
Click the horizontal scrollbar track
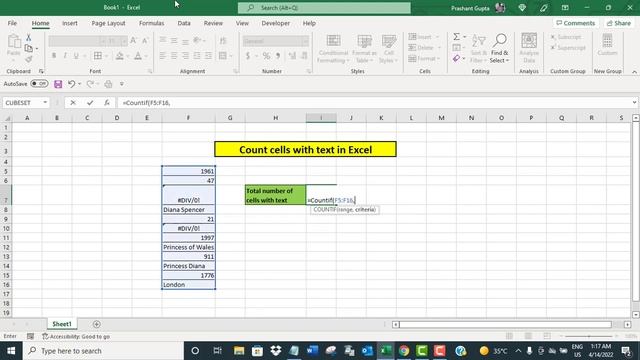(505, 324)
